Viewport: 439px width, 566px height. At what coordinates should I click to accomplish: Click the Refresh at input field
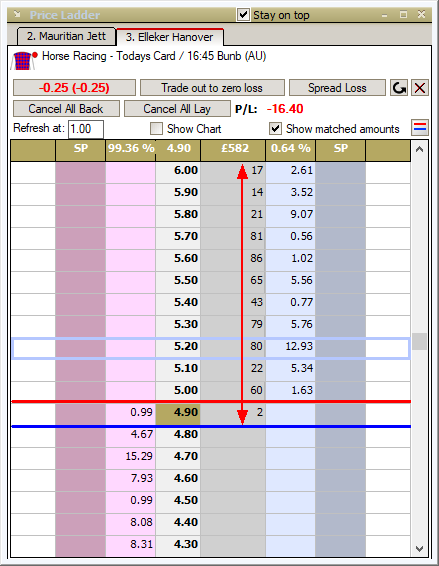pyautogui.click(x=86, y=129)
